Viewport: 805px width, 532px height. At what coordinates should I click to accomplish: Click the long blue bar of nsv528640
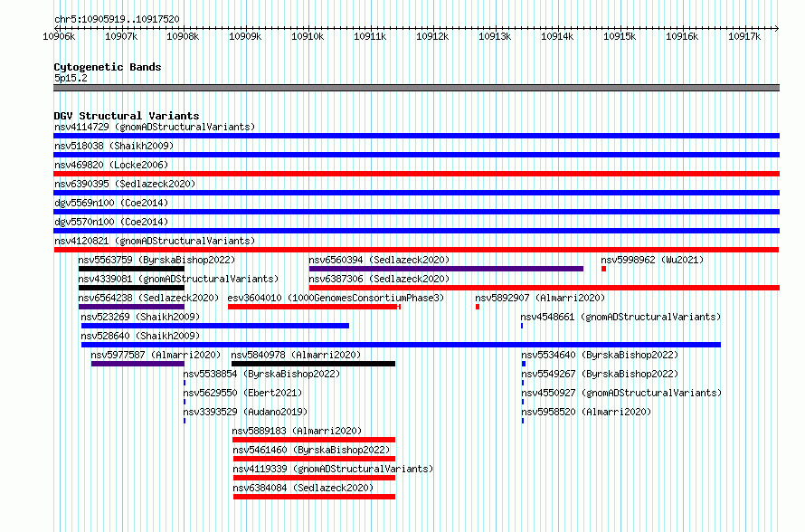pyautogui.click(x=401, y=345)
